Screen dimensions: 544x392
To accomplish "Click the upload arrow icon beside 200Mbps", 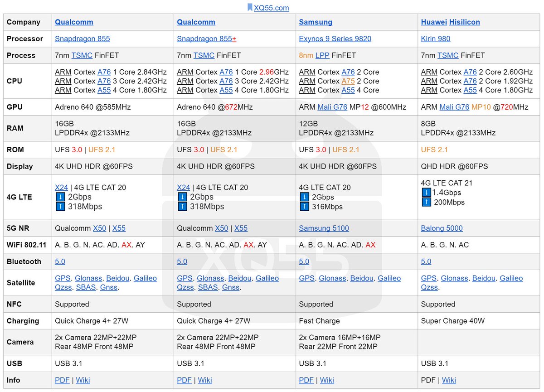I will (x=426, y=202).
